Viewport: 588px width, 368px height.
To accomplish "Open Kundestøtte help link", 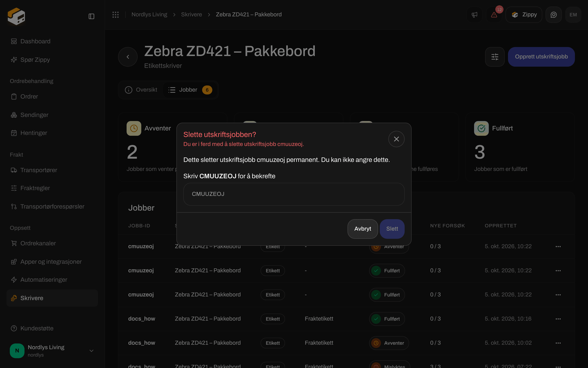I will [x=52, y=328].
